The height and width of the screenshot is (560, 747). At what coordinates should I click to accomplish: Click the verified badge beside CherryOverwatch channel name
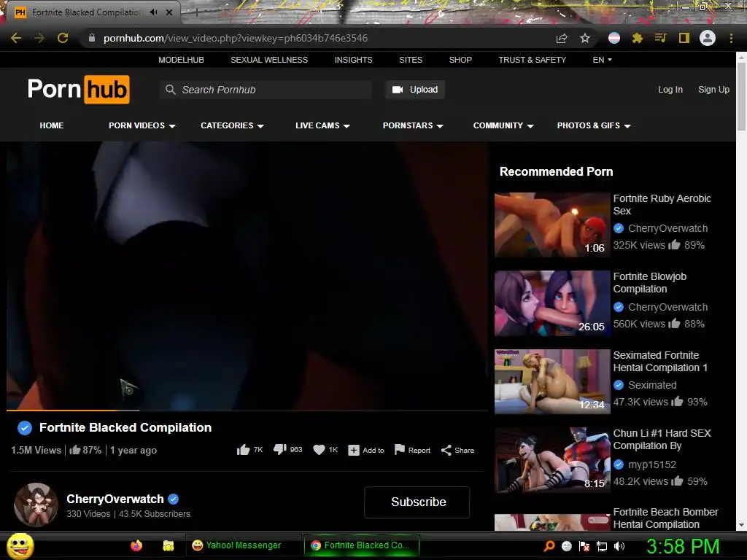tap(174, 499)
